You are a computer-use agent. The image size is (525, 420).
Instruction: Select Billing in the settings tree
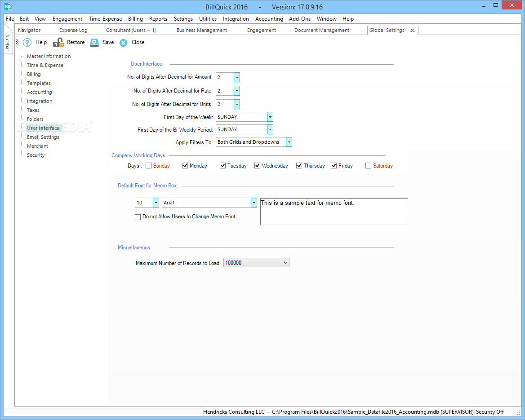click(34, 74)
